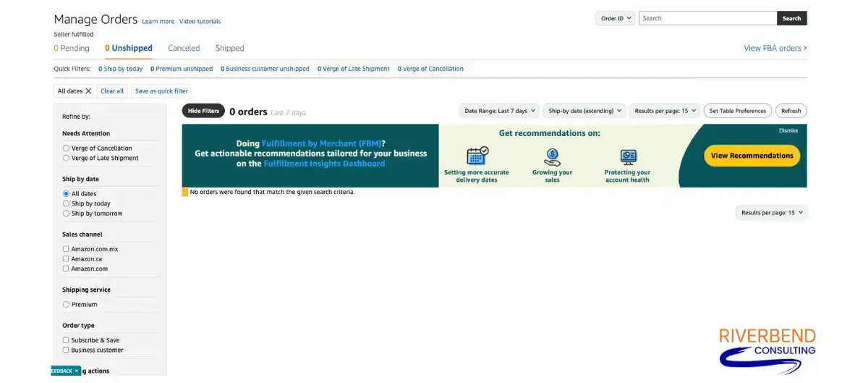This screenshot has height=383, width=868.
Task: Check the Amazon.ca sales channel
Action: pyautogui.click(x=66, y=258)
